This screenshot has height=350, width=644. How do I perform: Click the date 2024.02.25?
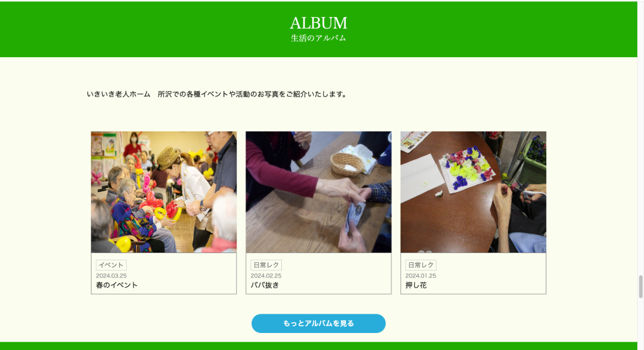click(266, 276)
